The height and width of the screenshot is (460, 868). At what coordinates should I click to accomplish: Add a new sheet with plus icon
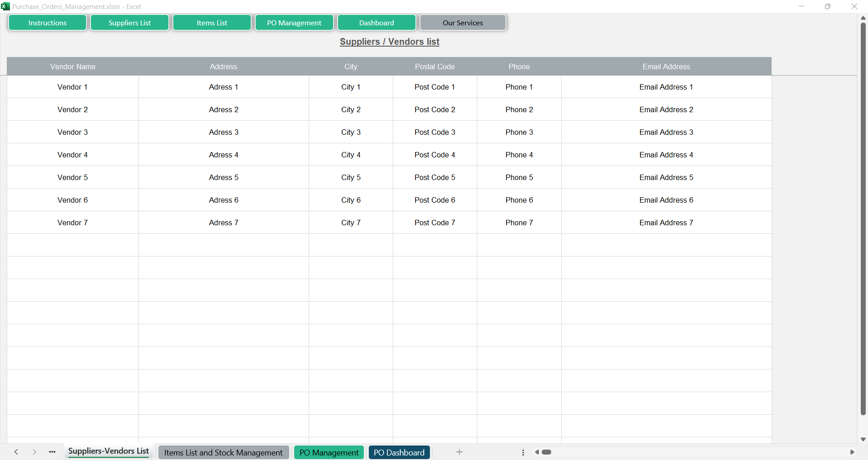(x=459, y=452)
